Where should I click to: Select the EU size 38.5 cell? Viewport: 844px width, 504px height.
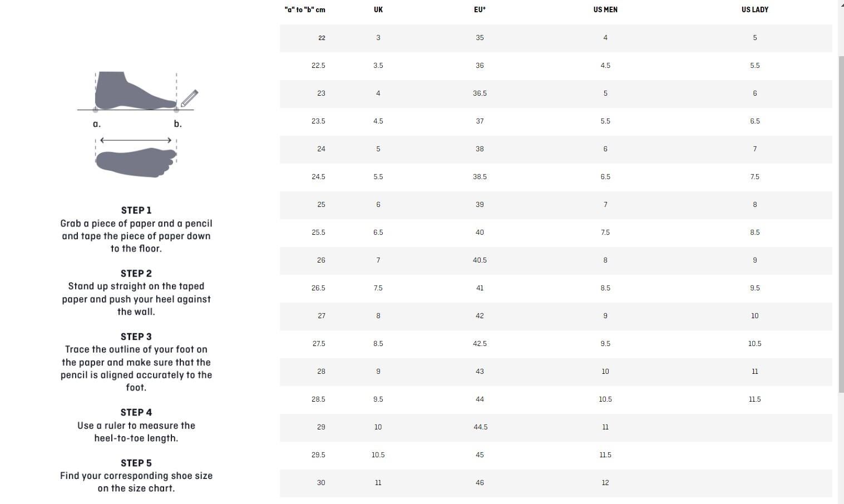pyautogui.click(x=480, y=177)
